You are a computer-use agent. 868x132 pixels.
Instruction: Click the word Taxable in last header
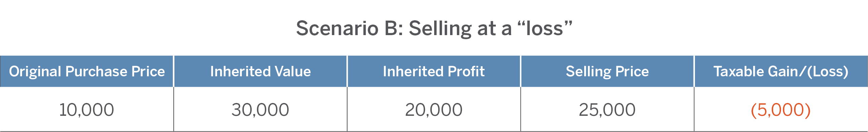tap(739, 71)
